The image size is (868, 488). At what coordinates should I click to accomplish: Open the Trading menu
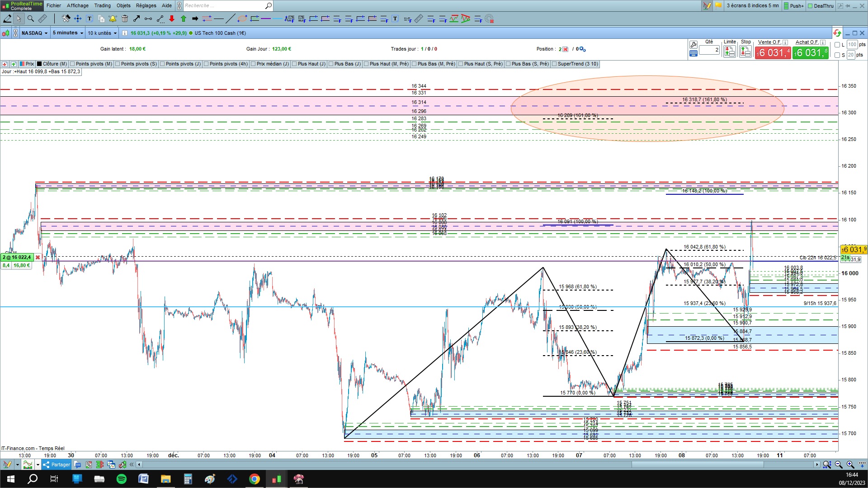pyautogui.click(x=102, y=5)
